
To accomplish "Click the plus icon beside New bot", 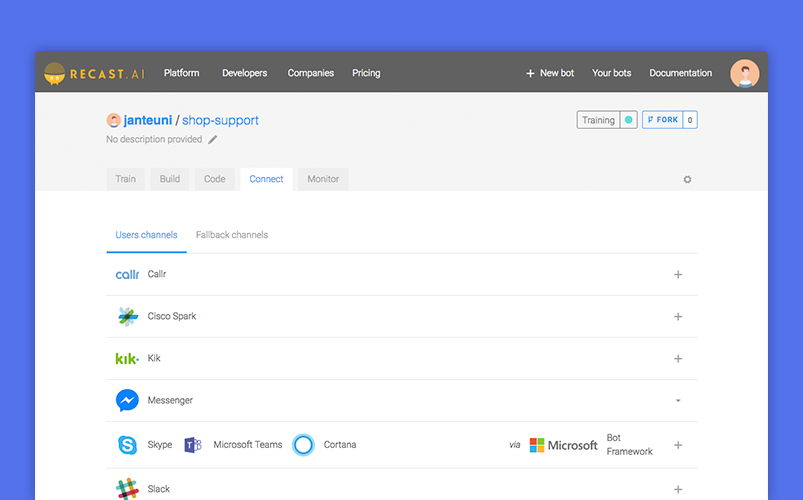I will click(x=530, y=73).
